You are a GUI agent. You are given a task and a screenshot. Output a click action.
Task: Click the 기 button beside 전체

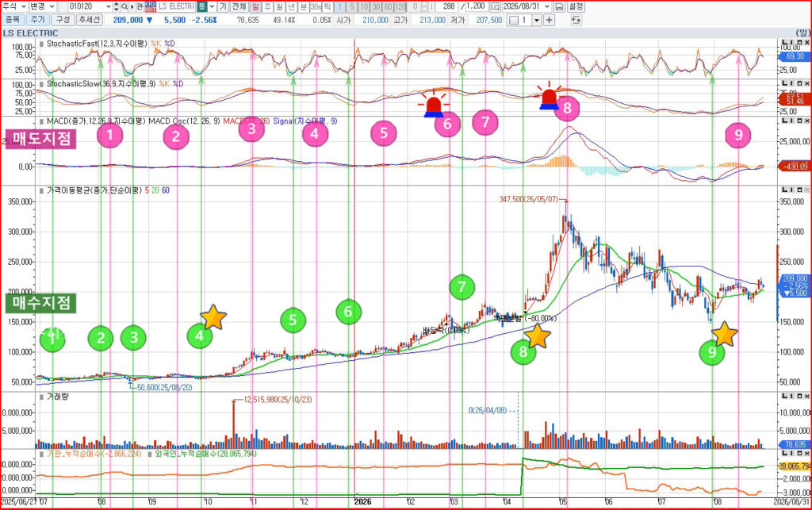[x=223, y=6]
